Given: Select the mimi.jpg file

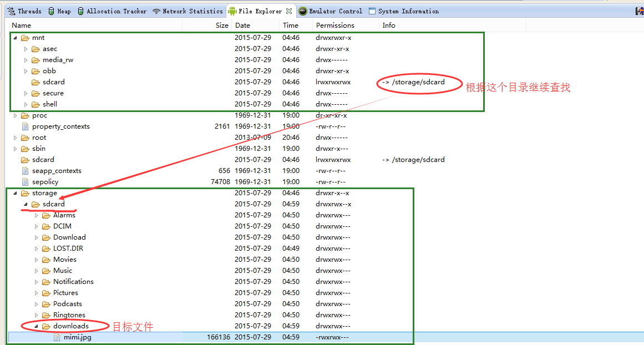Looking at the screenshot, I should coord(77,337).
